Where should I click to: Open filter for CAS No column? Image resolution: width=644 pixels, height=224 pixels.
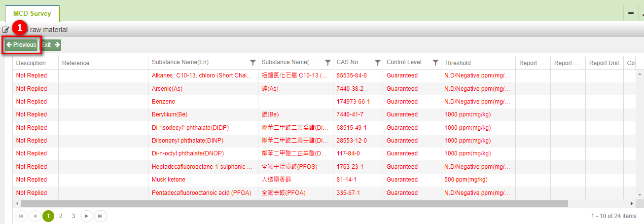click(377, 63)
